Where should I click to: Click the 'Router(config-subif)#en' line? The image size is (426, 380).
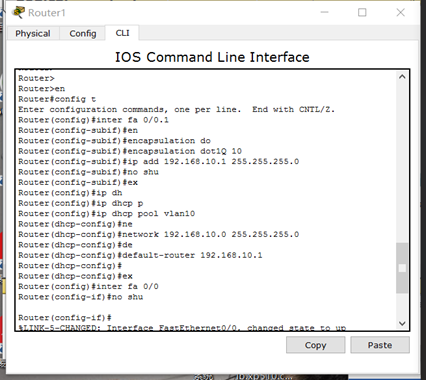pyautogui.click(x=78, y=130)
